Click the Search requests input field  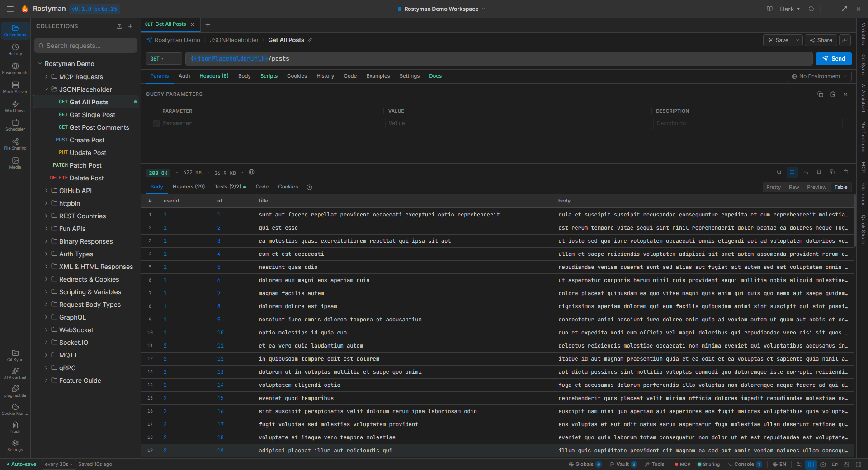(x=86, y=46)
